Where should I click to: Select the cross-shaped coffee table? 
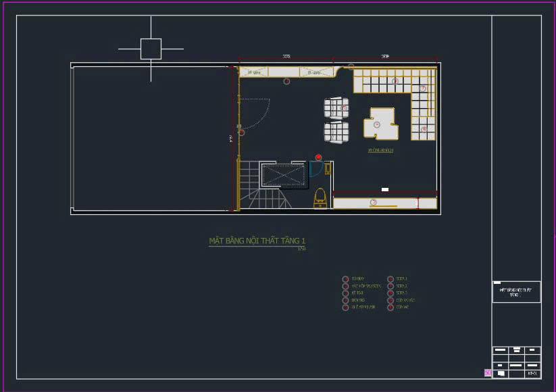(381, 124)
